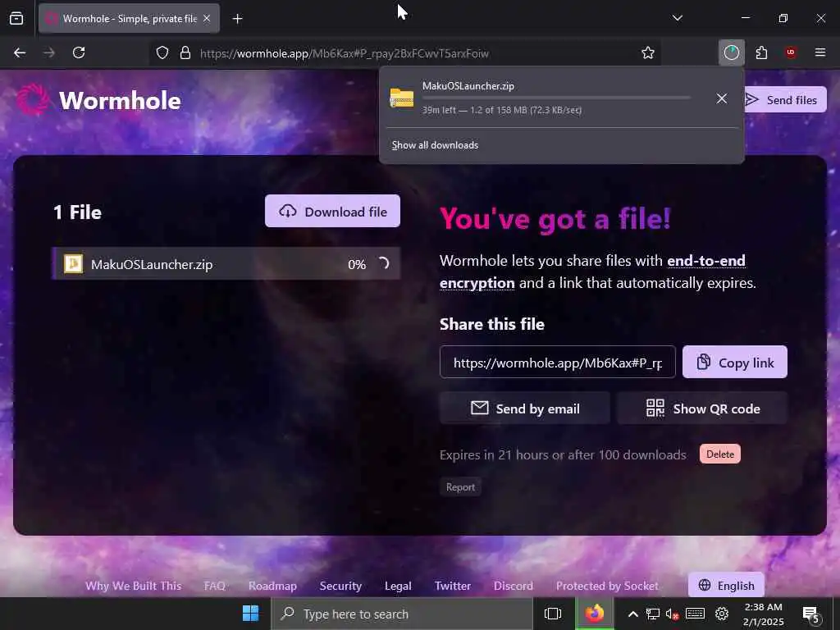Image resolution: width=840 pixels, height=630 pixels.
Task: Go back to the previous page
Action: [20, 52]
